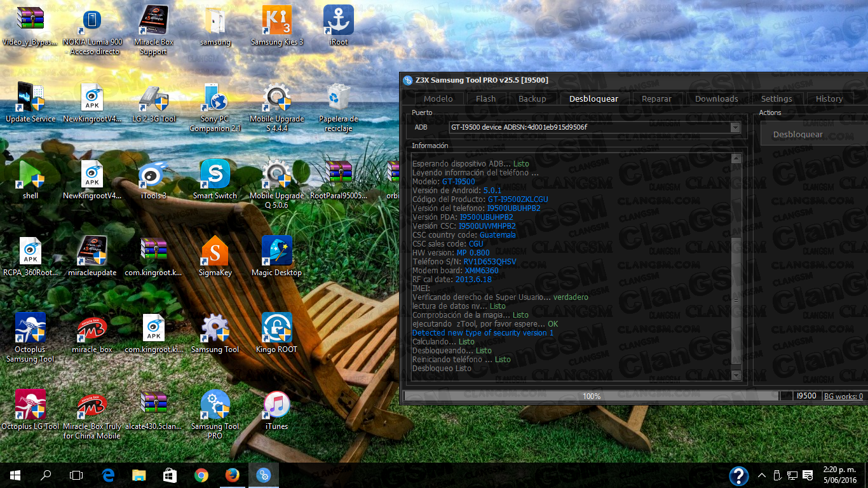Viewport: 868px width, 488px height.
Task: Open Windows Store from taskbar
Action: point(170,475)
